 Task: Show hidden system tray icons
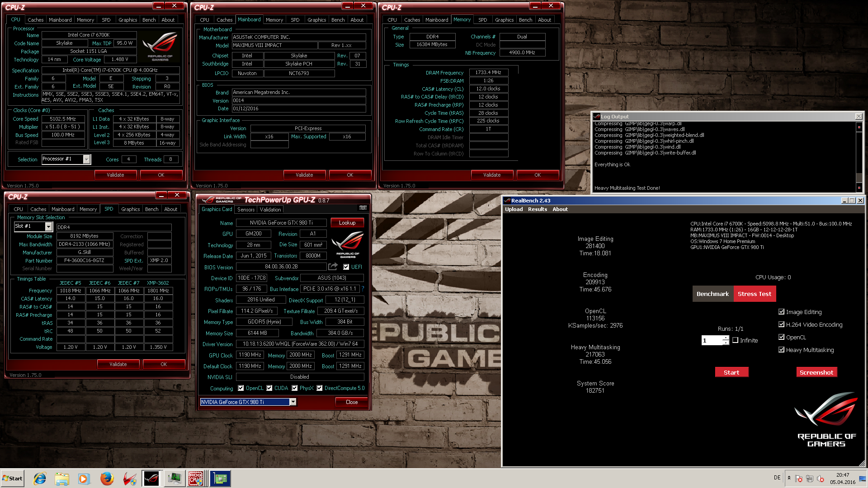point(789,478)
